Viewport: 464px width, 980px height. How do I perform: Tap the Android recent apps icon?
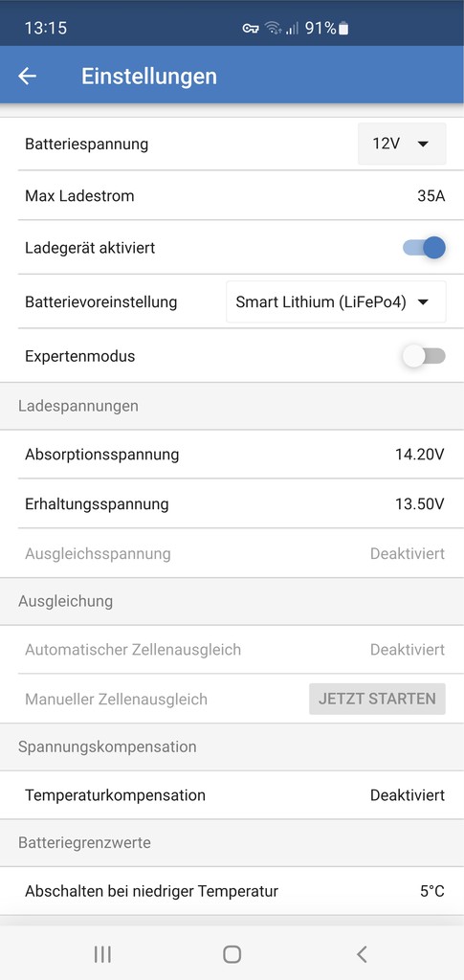tap(102, 954)
